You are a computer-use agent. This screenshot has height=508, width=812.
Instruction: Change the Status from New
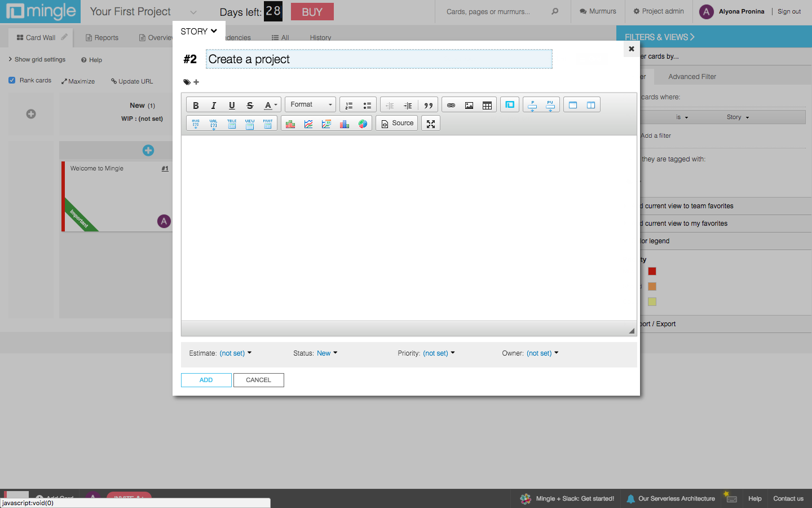(327, 353)
